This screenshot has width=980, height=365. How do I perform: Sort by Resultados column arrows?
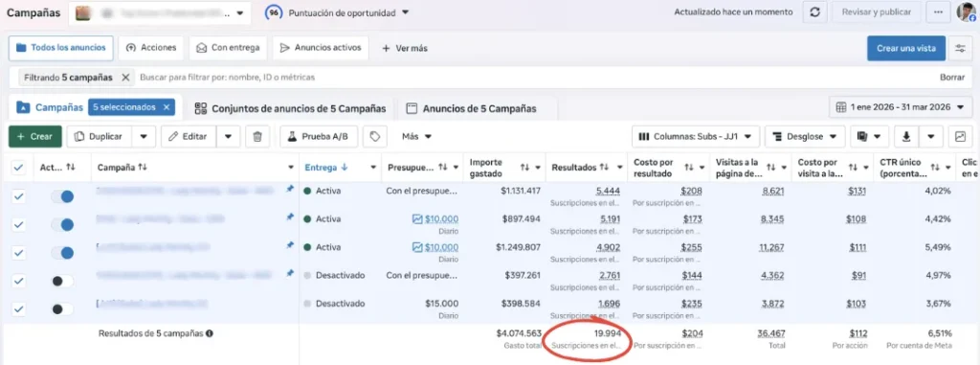point(604,167)
